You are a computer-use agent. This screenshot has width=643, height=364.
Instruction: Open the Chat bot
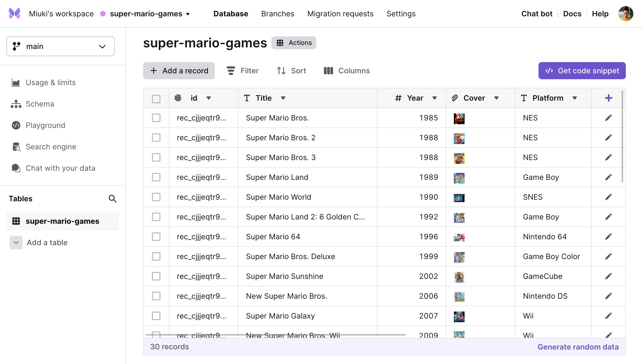click(x=537, y=14)
